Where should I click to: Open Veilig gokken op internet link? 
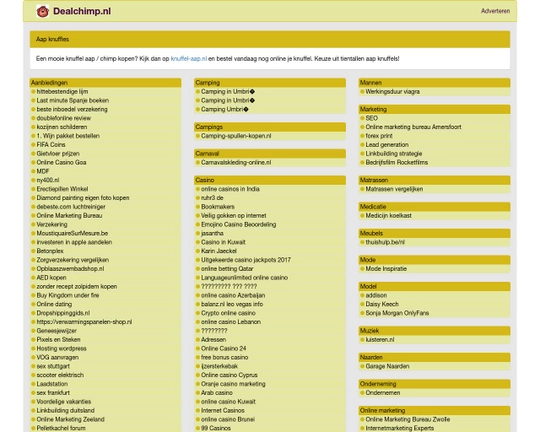pos(233,216)
